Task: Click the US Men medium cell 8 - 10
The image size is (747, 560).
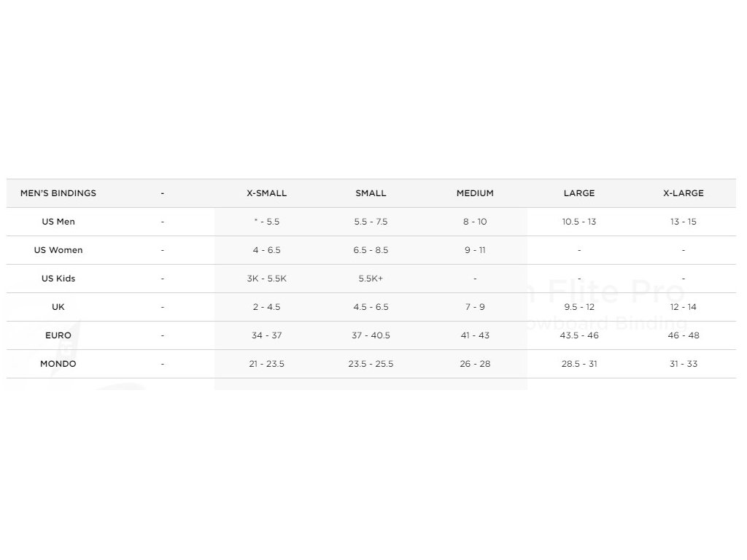Action: [x=475, y=222]
